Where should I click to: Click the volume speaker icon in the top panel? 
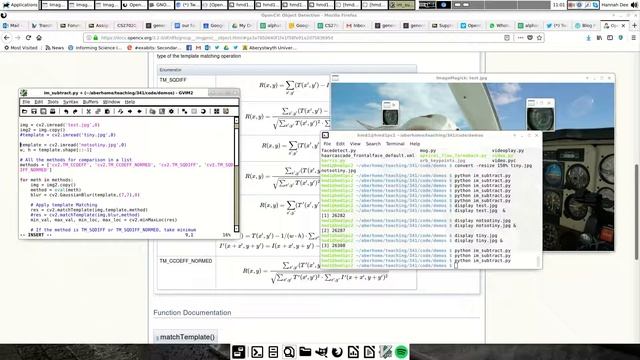pyautogui.click(x=633, y=5)
